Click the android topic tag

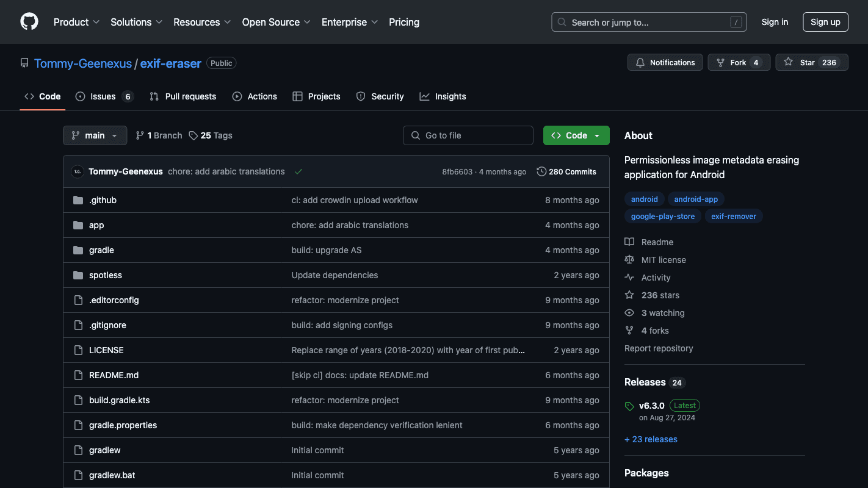[x=645, y=199]
